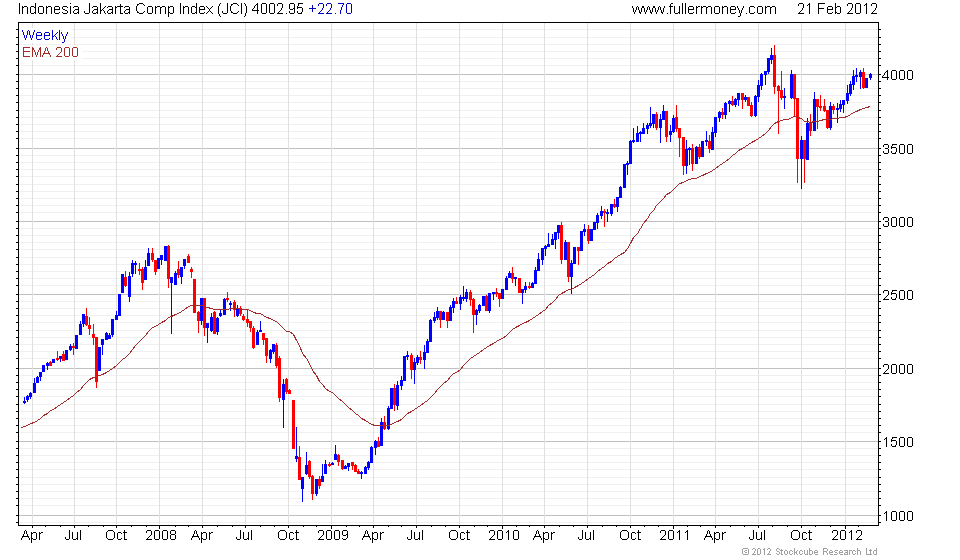This screenshot has width=960, height=560.
Task: Click the 3000 price axis label
Action: (x=898, y=222)
